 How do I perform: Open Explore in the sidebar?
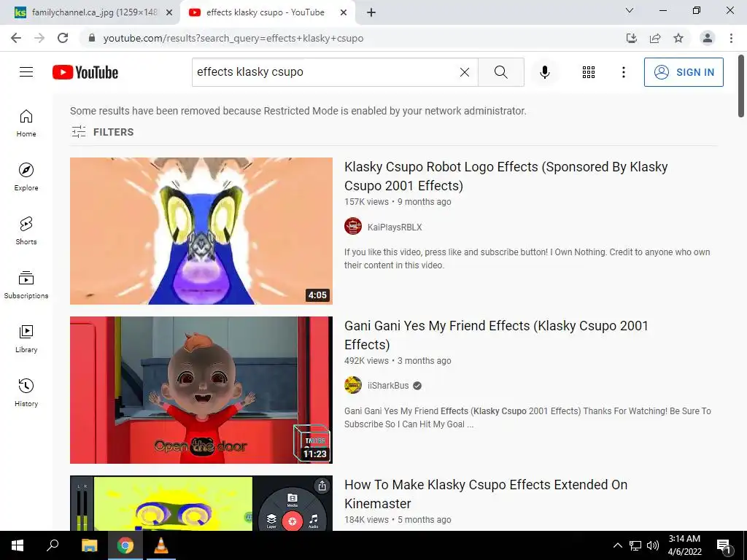pyautogui.click(x=26, y=177)
